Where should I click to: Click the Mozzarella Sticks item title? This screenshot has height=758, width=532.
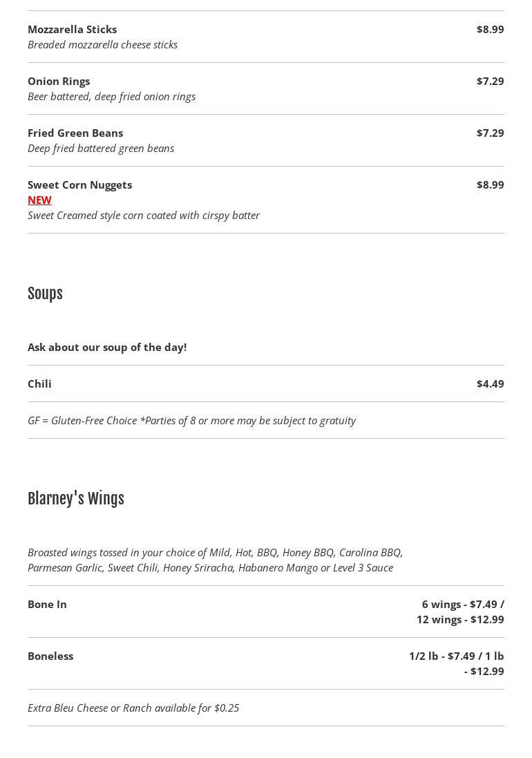pos(72,29)
